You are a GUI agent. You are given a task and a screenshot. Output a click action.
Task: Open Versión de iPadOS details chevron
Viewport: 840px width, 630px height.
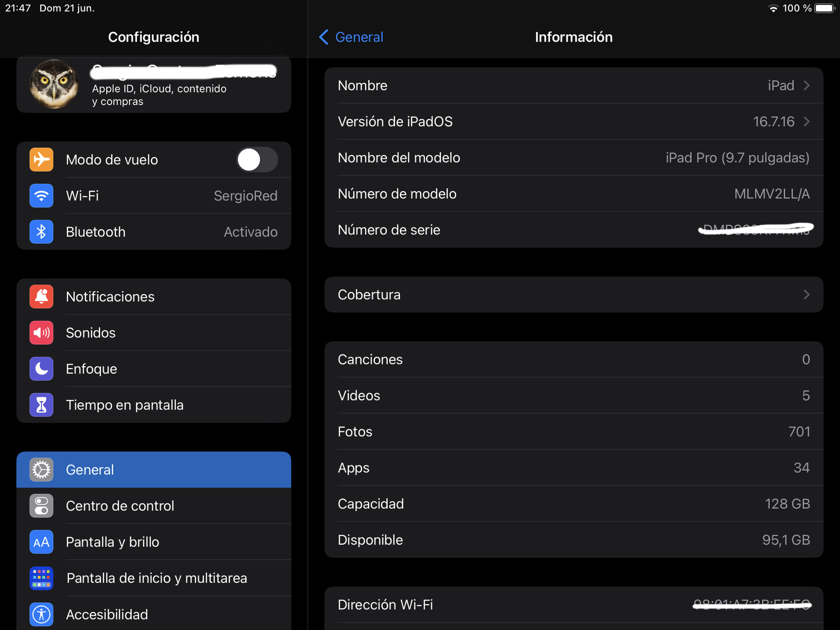[807, 122]
